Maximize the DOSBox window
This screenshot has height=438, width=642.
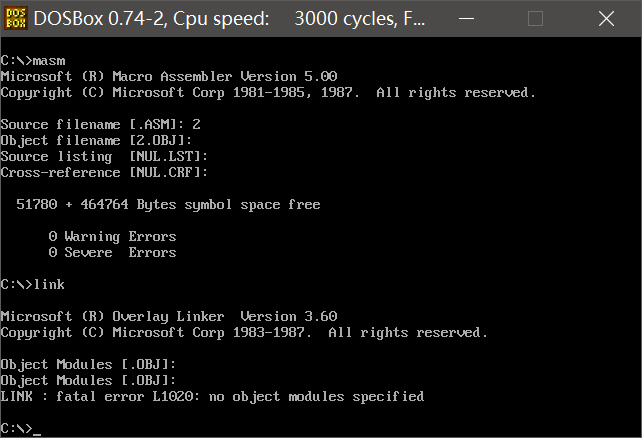pos(535,18)
